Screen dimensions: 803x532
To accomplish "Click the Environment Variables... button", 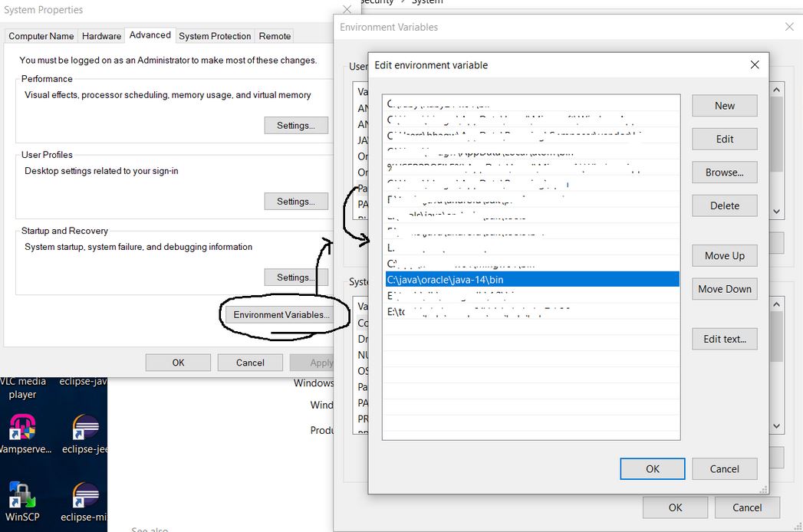I will pyautogui.click(x=281, y=315).
